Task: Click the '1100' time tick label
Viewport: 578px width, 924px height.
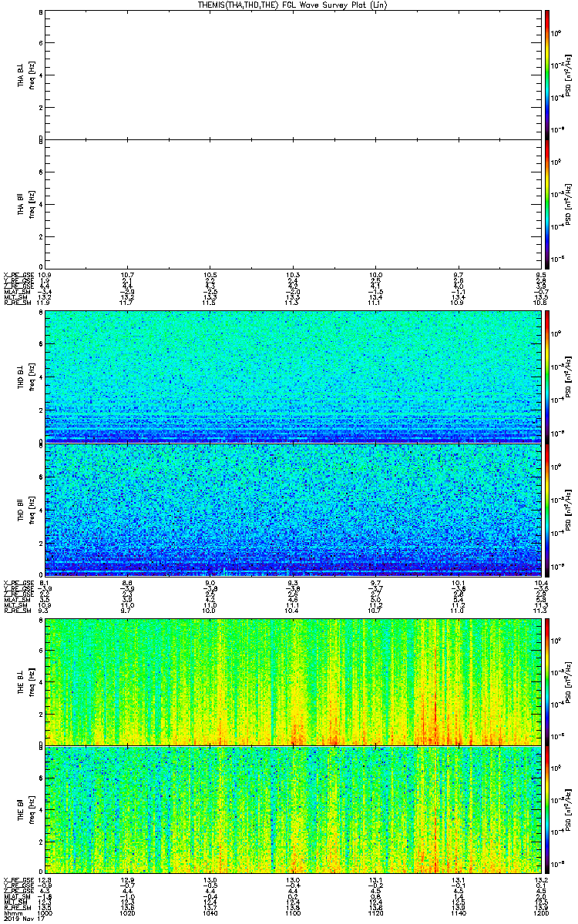Action: click(x=292, y=913)
